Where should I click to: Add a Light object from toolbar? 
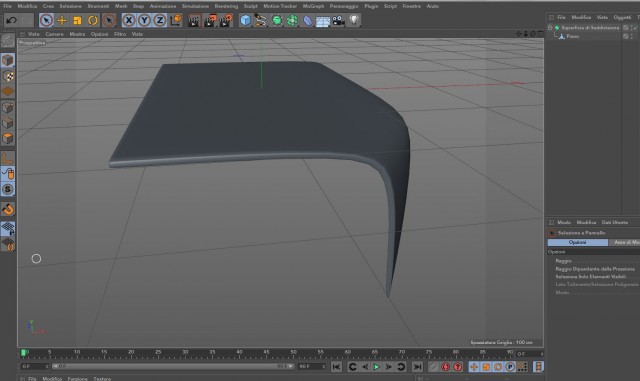tap(354, 20)
